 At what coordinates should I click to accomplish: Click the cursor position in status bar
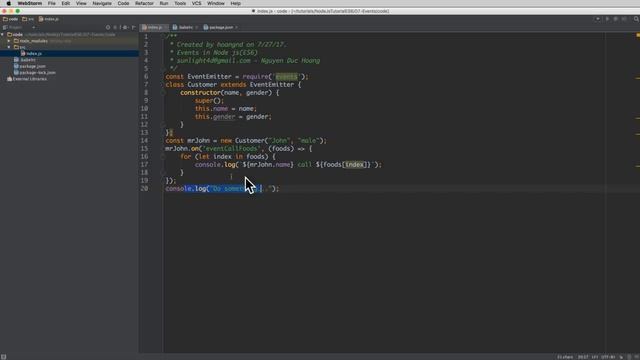583,357
